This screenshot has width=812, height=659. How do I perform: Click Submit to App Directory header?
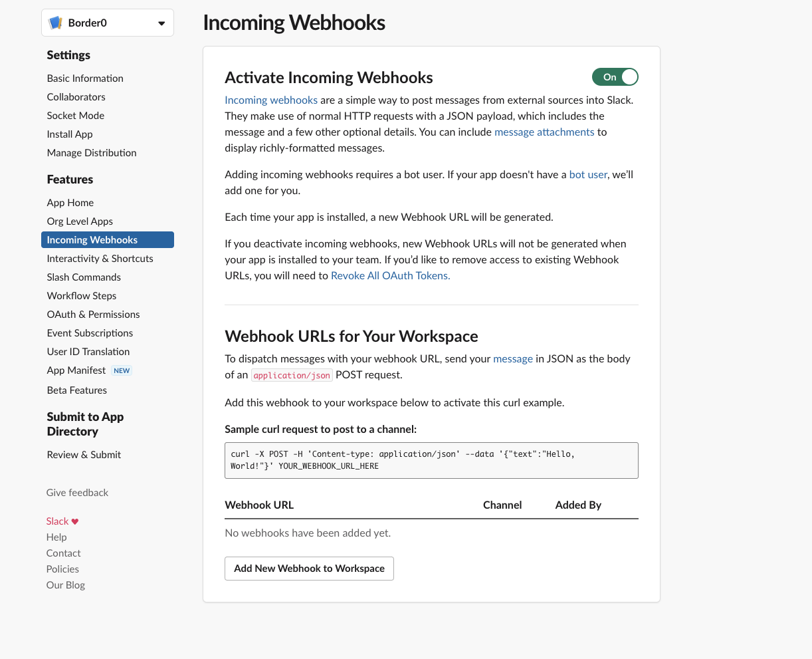(85, 424)
